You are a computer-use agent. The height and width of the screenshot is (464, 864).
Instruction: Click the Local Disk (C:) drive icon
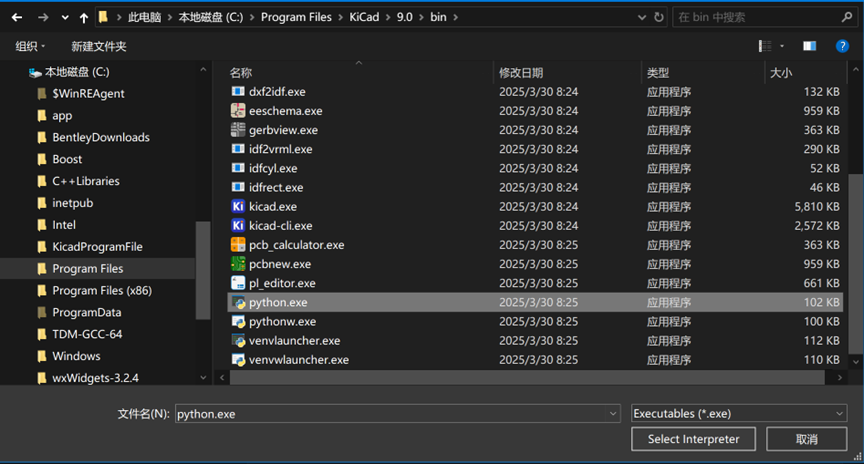35,72
